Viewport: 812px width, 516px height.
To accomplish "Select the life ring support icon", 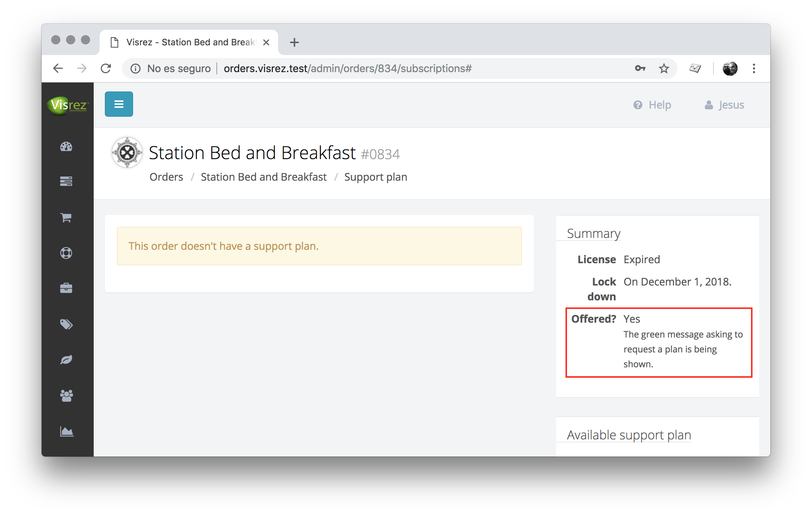I will pos(66,253).
